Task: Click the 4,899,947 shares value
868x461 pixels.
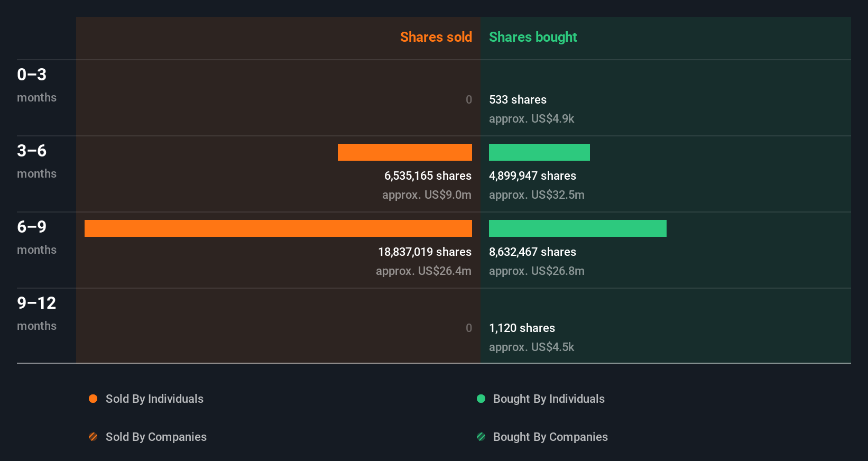Action: (532, 176)
